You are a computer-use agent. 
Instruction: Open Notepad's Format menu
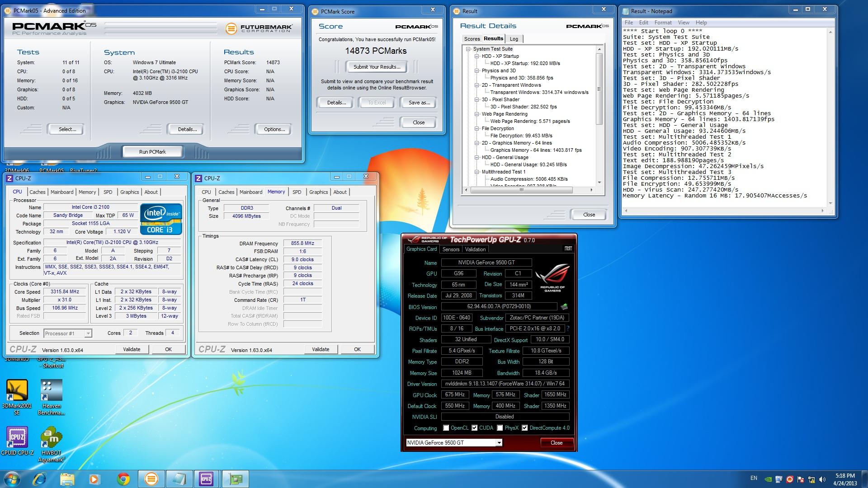663,23
